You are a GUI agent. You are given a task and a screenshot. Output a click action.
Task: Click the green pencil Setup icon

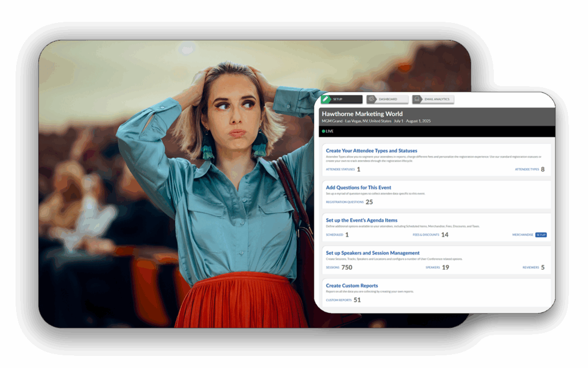(x=326, y=99)
